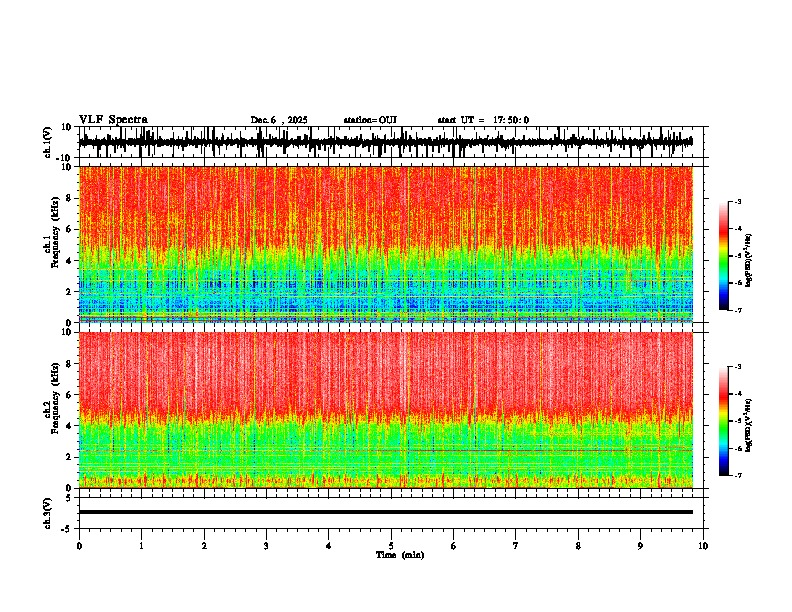Select the "ch.3(V)" axis label
792x612 pixels.
click(48, 513)
